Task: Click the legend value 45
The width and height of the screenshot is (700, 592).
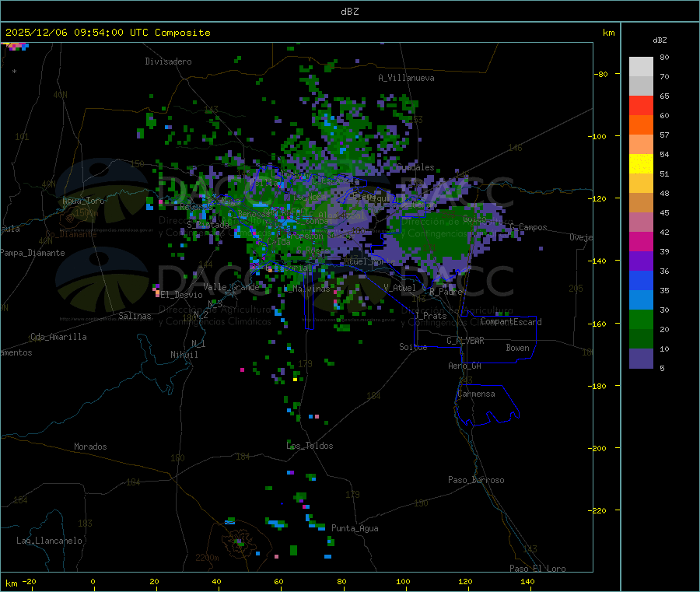Action: click(x=664, y=213)
